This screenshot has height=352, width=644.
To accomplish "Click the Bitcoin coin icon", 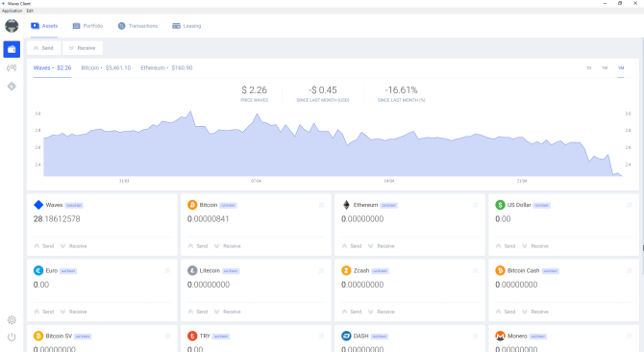I will [192, 205].
